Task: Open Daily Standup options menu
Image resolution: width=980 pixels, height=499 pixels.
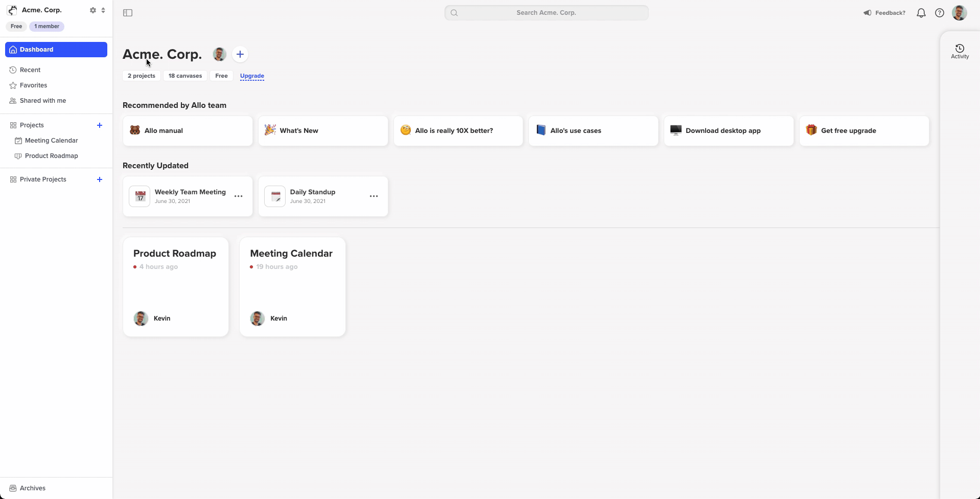Action: (x=374, y=196)
